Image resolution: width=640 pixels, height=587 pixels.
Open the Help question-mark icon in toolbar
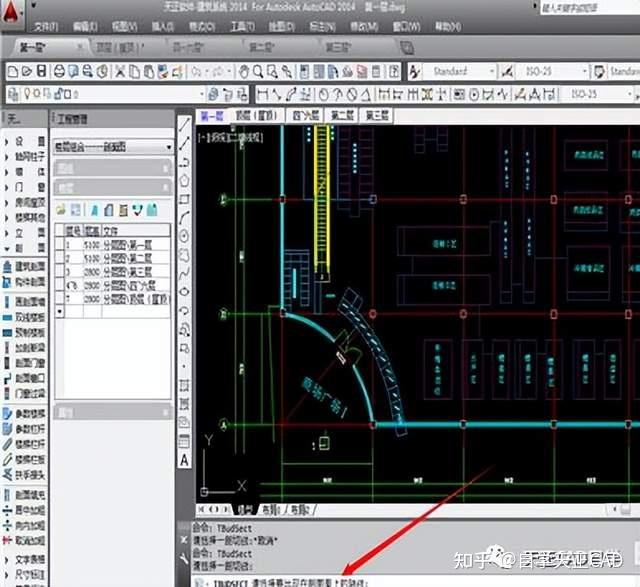coord(394,72)
